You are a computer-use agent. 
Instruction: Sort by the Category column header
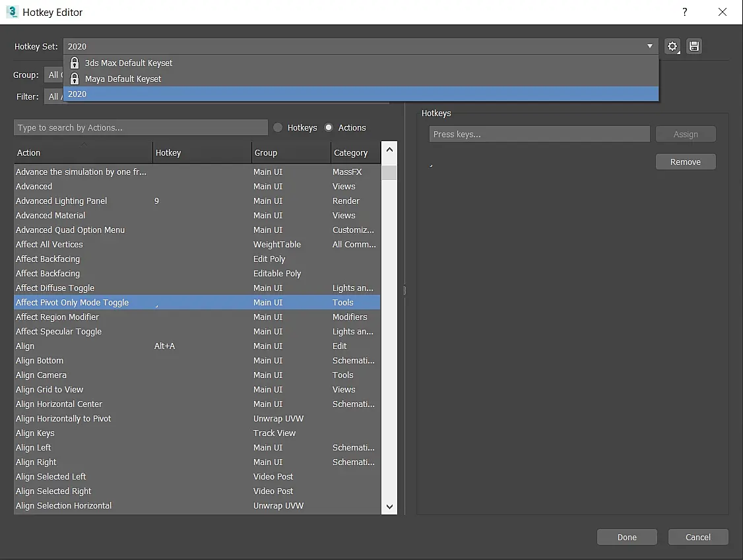point(356,152)
